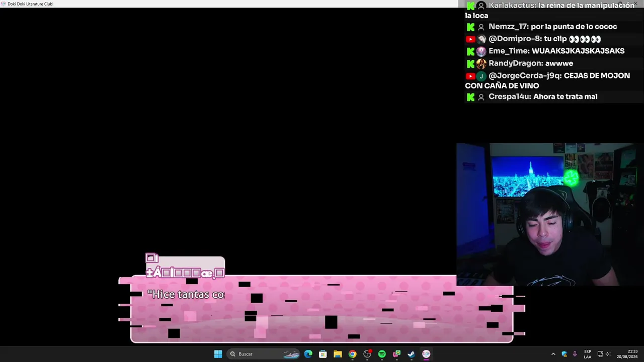
Task: Click Crespa14u's avatar in chat
Action: [481, 97]
